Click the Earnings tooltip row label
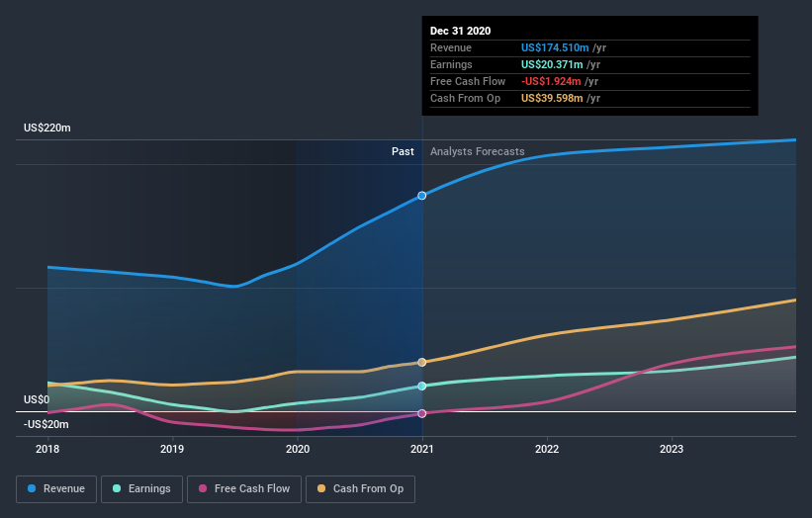Screen dimensions: 812x518 [451, 64]
